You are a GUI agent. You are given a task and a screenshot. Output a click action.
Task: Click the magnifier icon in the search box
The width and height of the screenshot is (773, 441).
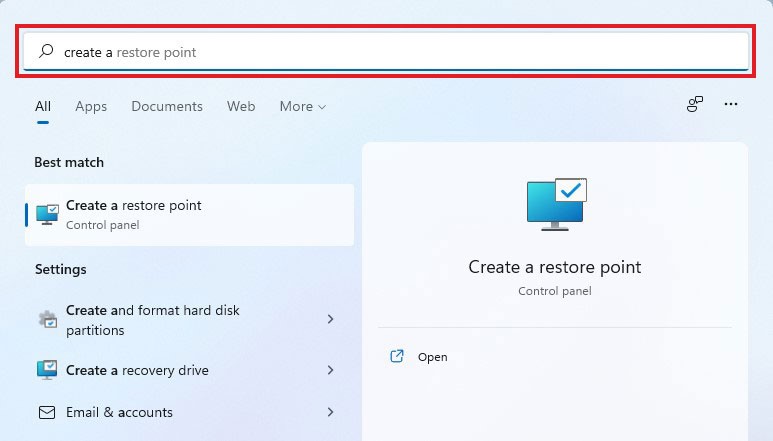[x=45, y=52]
